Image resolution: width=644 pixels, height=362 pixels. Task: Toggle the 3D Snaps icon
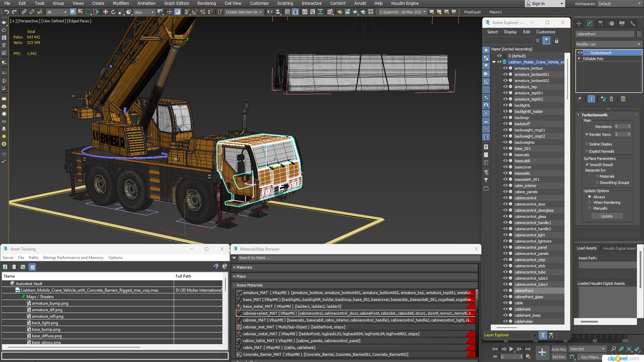pos(187,12)
